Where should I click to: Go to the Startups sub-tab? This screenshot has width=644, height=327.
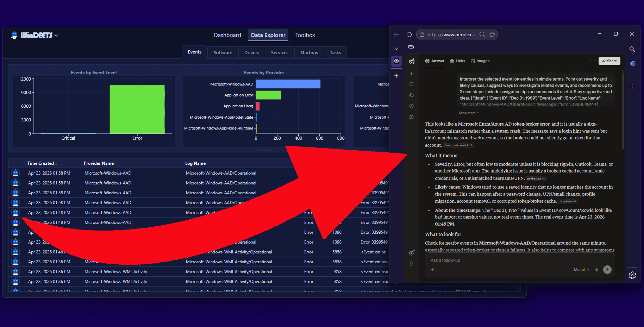pos(309,53)
